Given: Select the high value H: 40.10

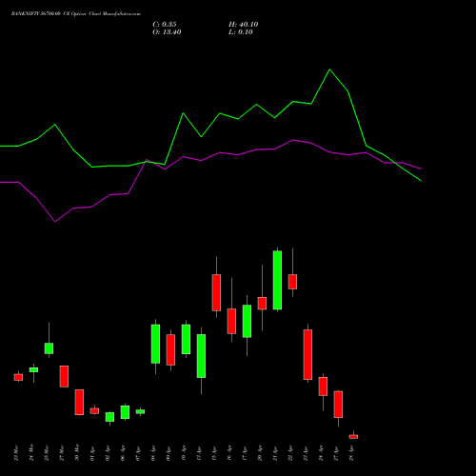Looking at the screenshot, I should coord(244,25).
